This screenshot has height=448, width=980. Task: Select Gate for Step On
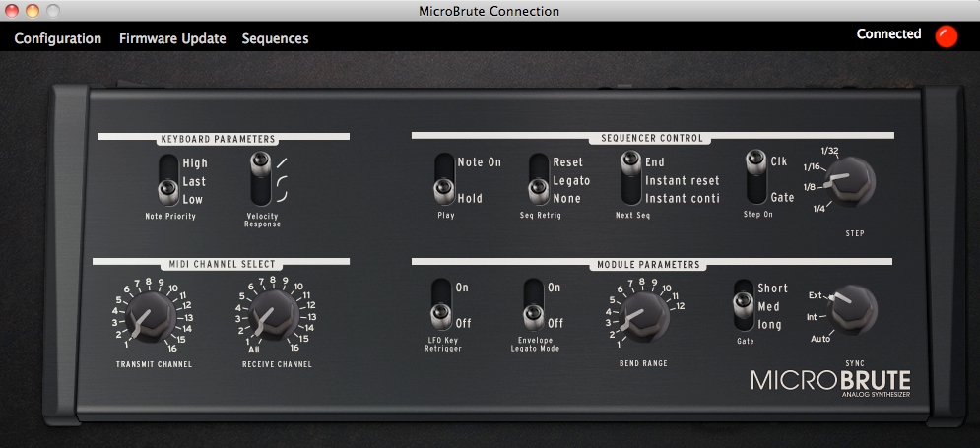point(782,198)
